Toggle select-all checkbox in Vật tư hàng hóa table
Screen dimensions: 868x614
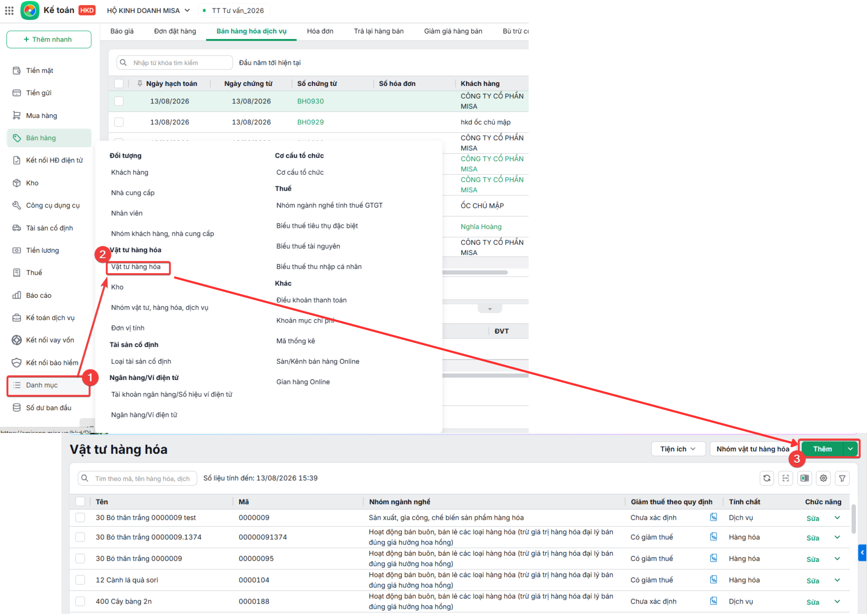coord(80,502)
